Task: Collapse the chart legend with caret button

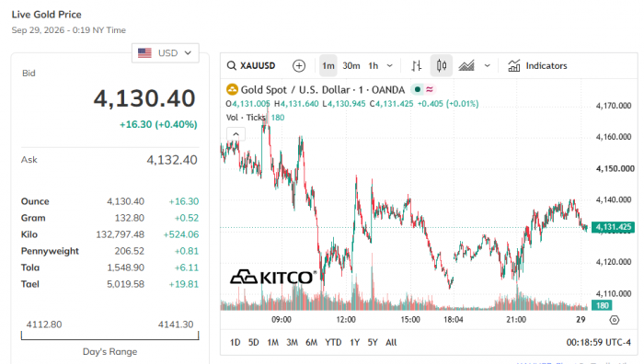Action: point(236,134)
